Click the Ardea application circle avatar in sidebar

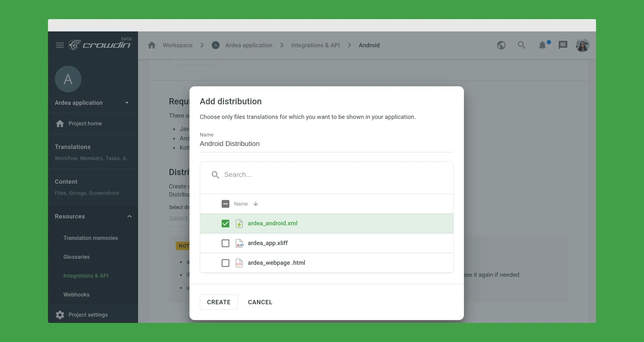tap(68, 79)
